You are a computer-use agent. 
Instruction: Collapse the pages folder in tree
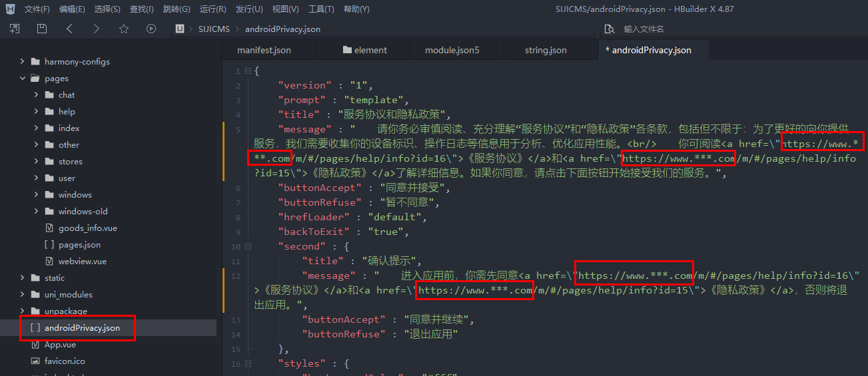23,79
